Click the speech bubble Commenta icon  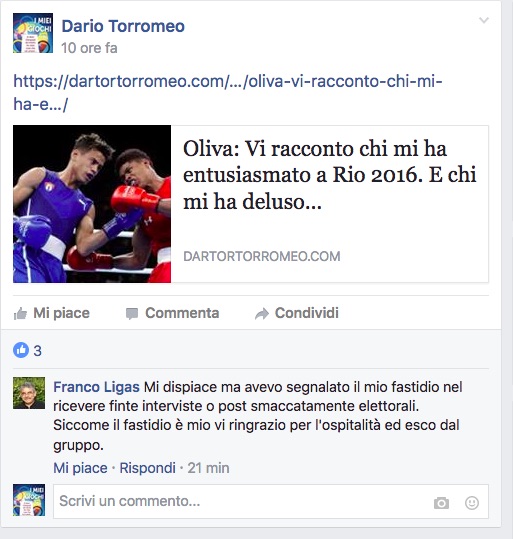(132, 314)
